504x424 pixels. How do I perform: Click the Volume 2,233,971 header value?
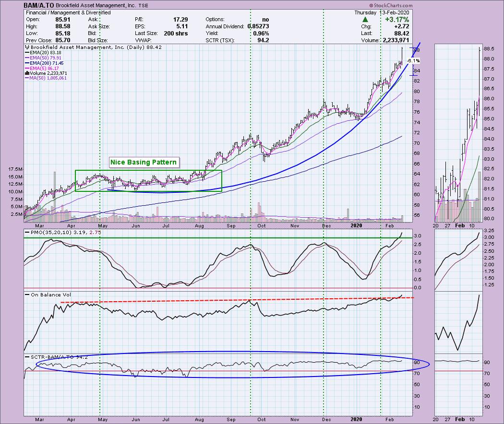396,40
